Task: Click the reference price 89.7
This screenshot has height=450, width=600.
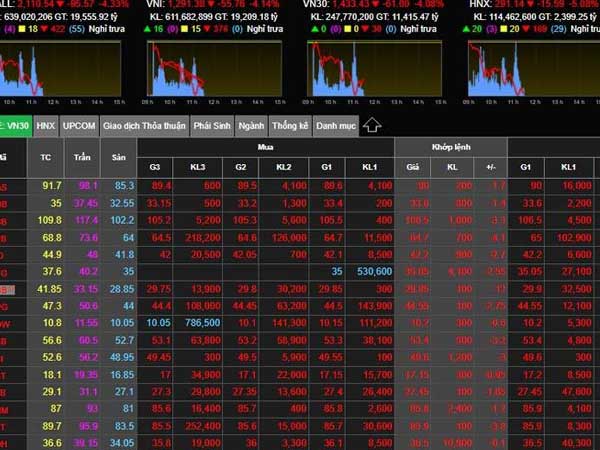Action: pyautogui.click(x=52, y=426)
